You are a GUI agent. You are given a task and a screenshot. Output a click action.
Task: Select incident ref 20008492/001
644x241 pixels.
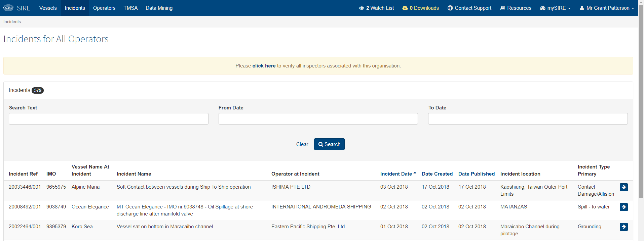click(25, 207)
